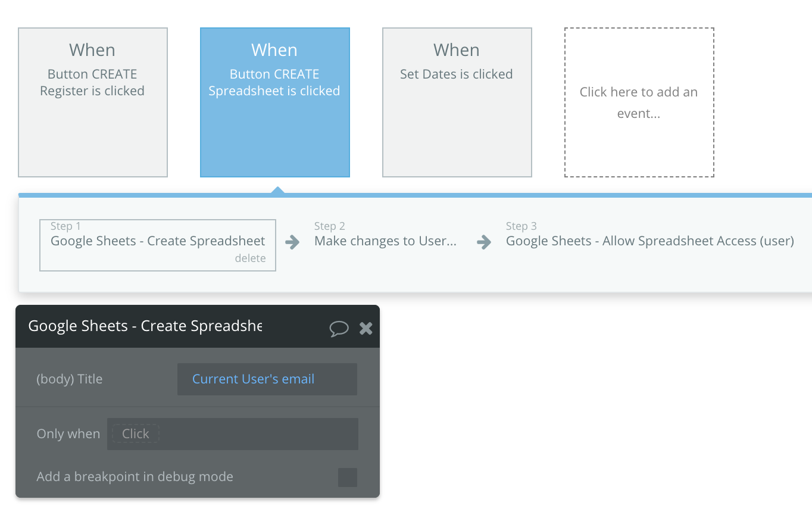Close the Google Sheets action panel

pyautogui.click(x=366, y=328)
